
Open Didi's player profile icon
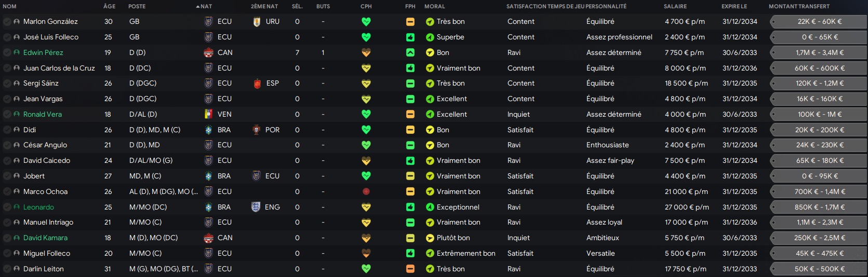(x=17, y=130)
